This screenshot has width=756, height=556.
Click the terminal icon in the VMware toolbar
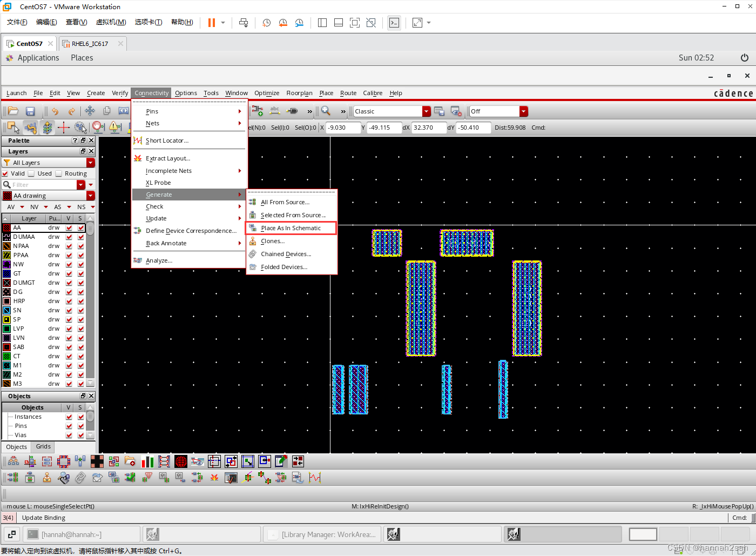[394, 22]
